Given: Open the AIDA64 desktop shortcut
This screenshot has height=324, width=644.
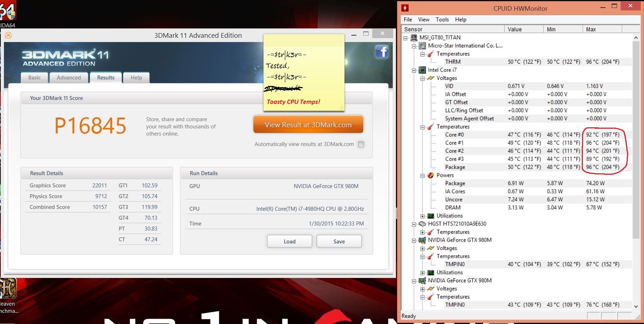Looking at the screenshot, I should click(x=8, y=14).
